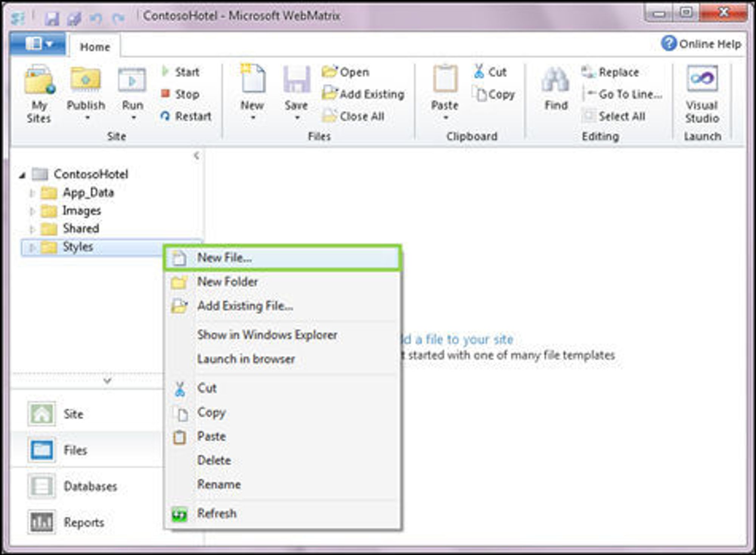Choose Launch in browser from context menu
This screenshot has width=756, height=555.
point(282,359)
